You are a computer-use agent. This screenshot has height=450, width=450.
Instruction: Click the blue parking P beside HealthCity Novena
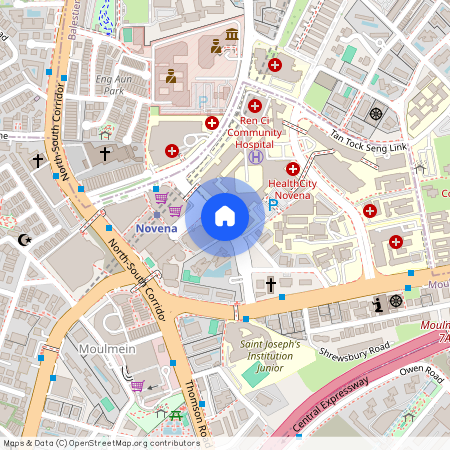point(273,205)
